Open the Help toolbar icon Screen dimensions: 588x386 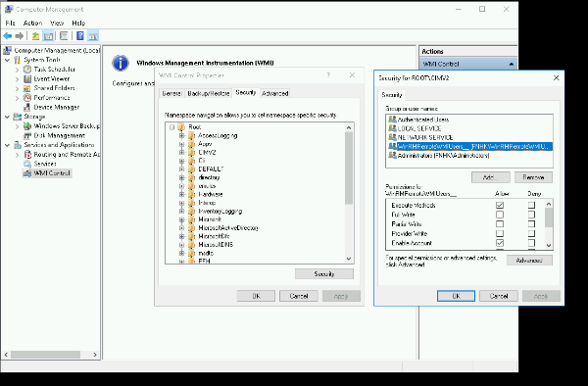(x=80, y=36)
